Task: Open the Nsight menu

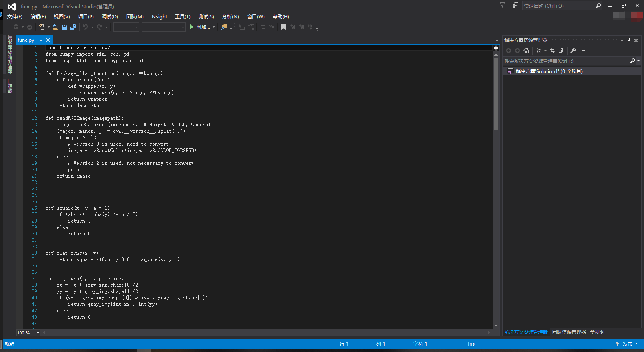Action: coord(159,17)
